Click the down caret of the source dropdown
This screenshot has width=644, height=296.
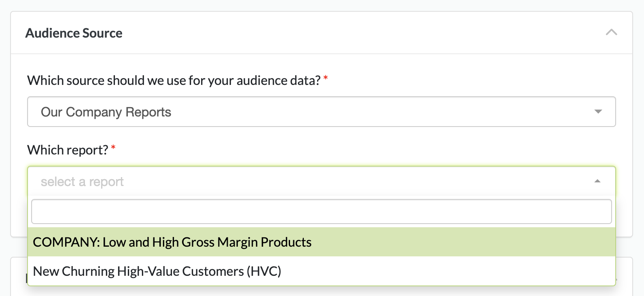(598, 112)
